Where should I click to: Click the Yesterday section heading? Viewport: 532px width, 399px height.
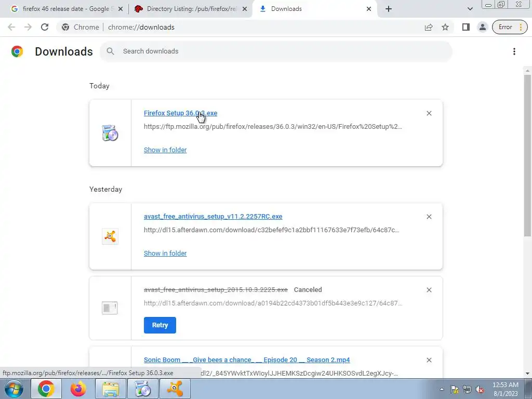[106, 189]
